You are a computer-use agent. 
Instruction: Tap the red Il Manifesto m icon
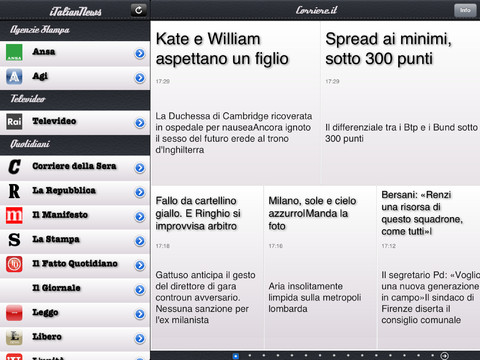click(14, 216)
